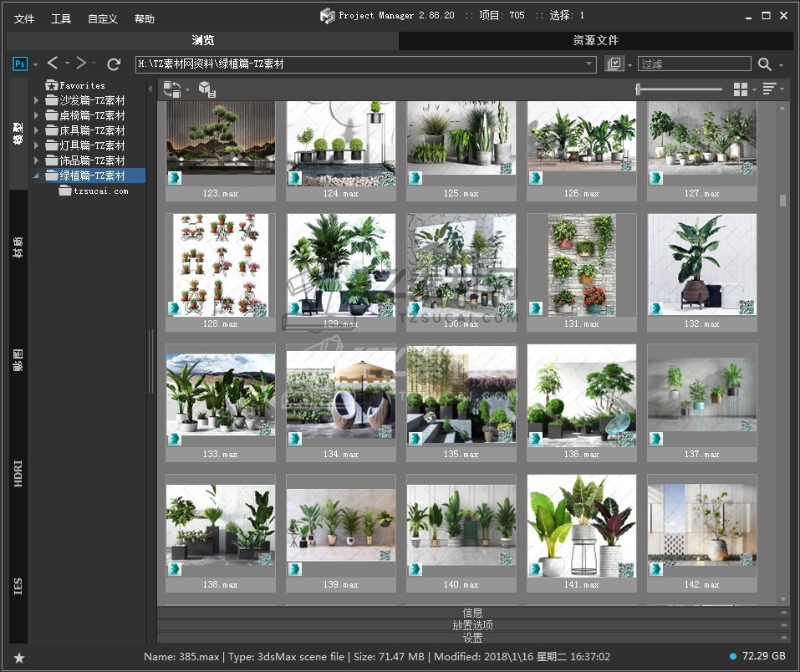Click the favorites star in status bar
Viewport: 800px width, 672px height.
19,658
